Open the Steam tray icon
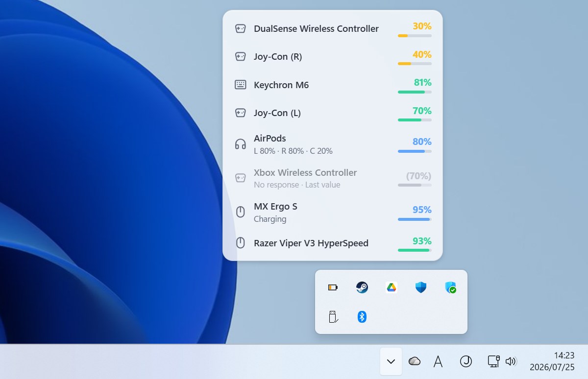Screen dimensions: 588x379 coord(362,287)
